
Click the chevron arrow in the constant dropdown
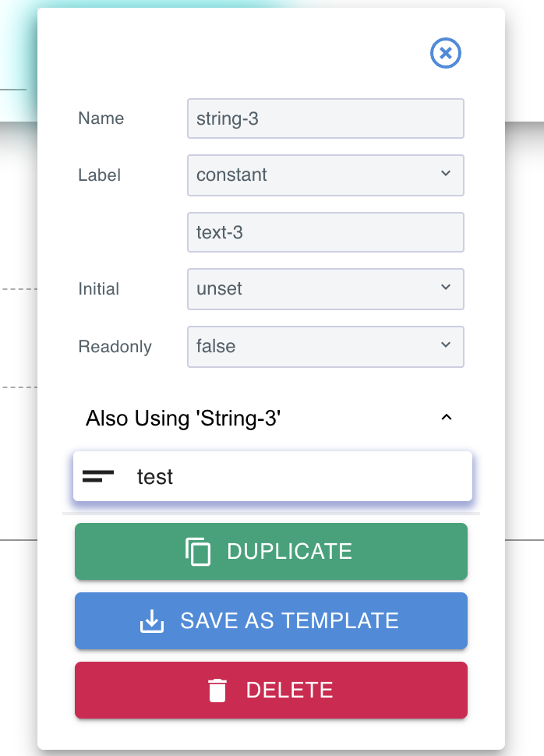click(x=446, y=174)
